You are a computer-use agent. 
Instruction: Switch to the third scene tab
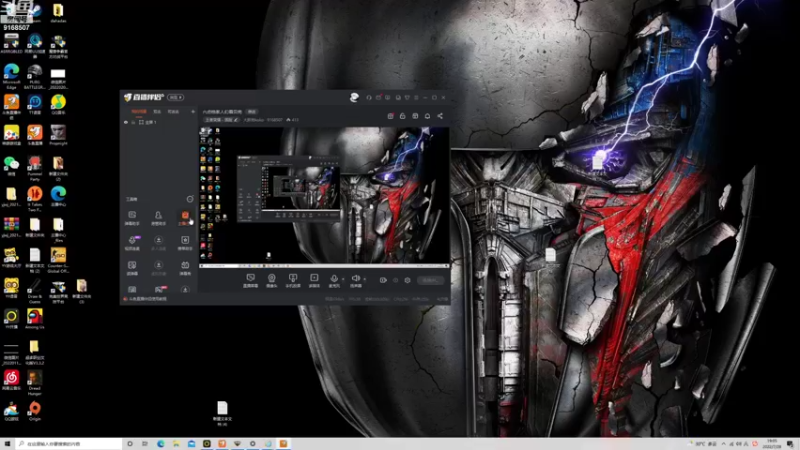pyautogui.click(x=173, y=111)
